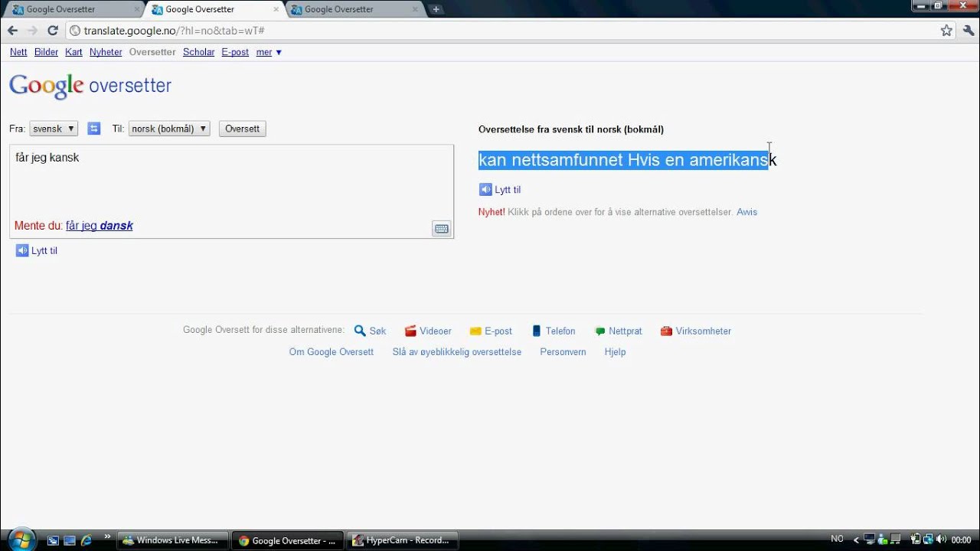Open the Bilder link in top navigation
The image size is (980, 551).
tap(46, 52)
